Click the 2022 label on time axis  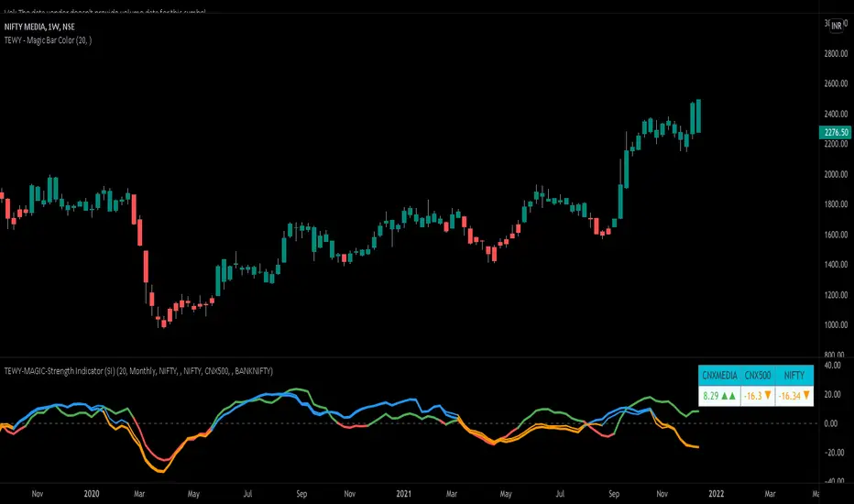pos(717,494)
